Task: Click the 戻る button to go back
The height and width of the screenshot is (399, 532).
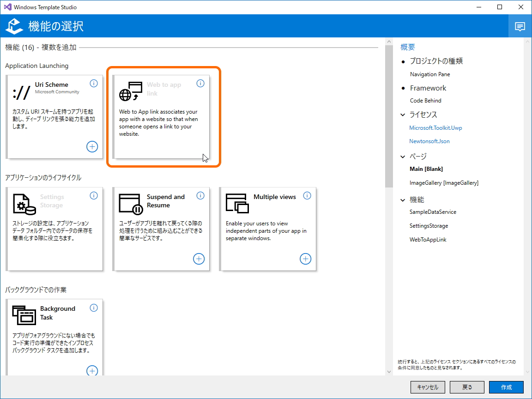Action: tap(467, 387)
